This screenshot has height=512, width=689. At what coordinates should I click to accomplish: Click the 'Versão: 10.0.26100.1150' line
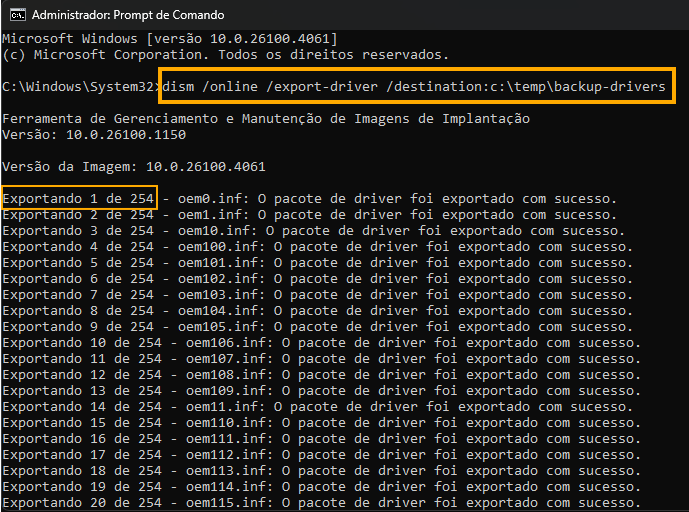point(94,134)
